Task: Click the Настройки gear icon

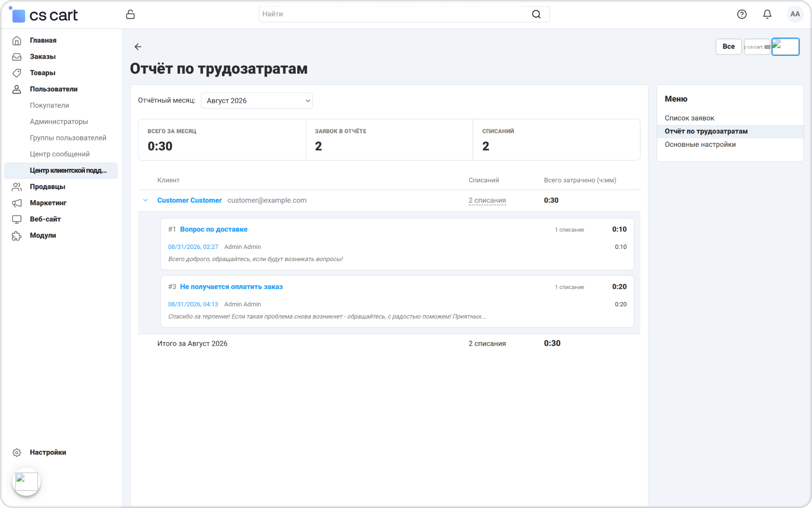Action: 16,453
